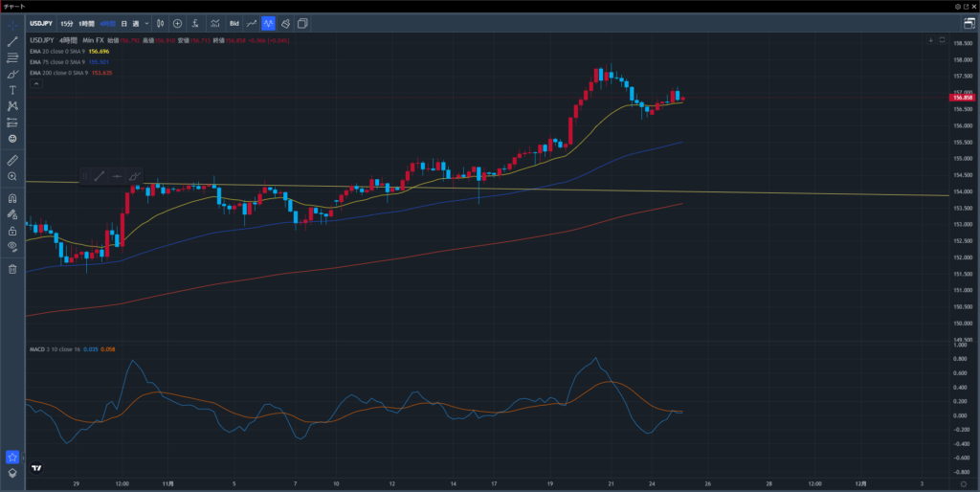Toggle lock all drawing tools
This screenshot has height=492, width=980.
(x=12, y=231)
